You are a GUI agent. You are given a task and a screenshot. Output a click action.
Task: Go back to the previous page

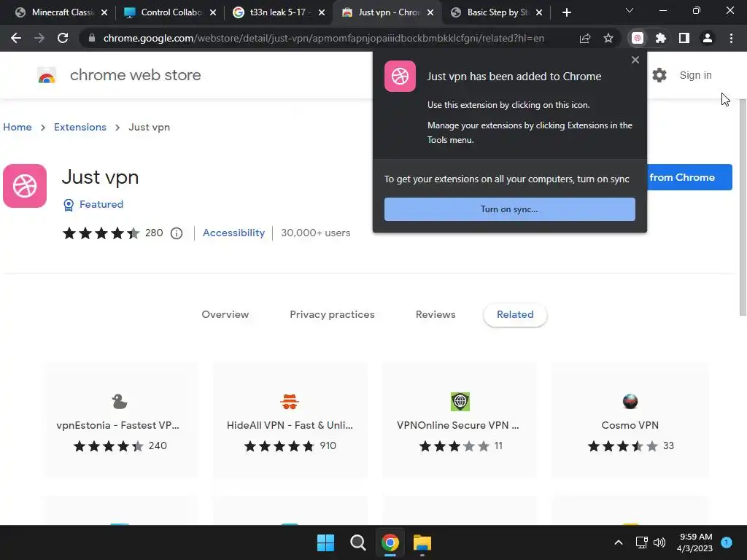click(16, 38)
